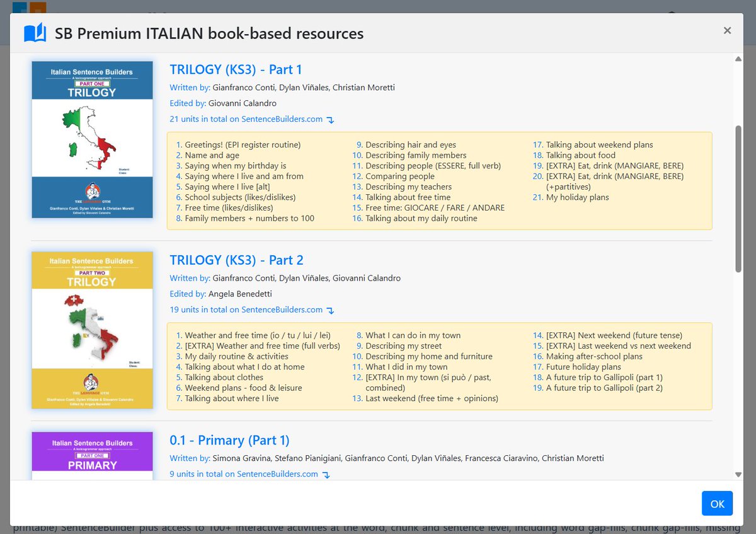
Task: Click scrollbar down arrow in dialog
Action: [738, 474]
